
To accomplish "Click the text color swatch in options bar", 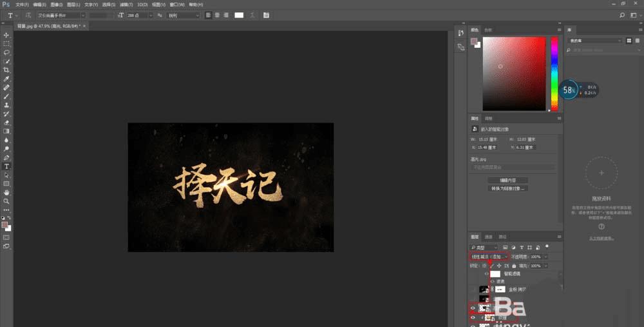I will 239,15.
